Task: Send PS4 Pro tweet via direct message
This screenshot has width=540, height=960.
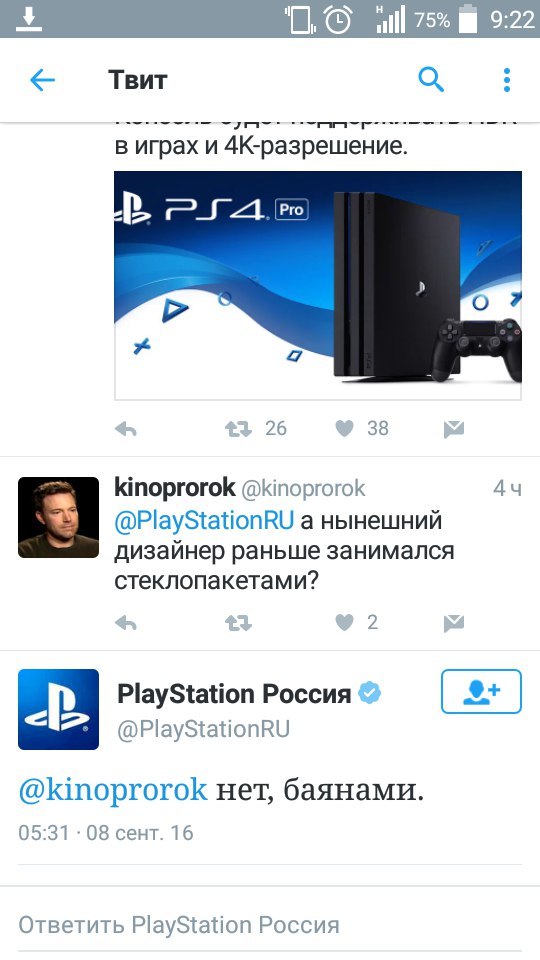Action: point(454,430)
